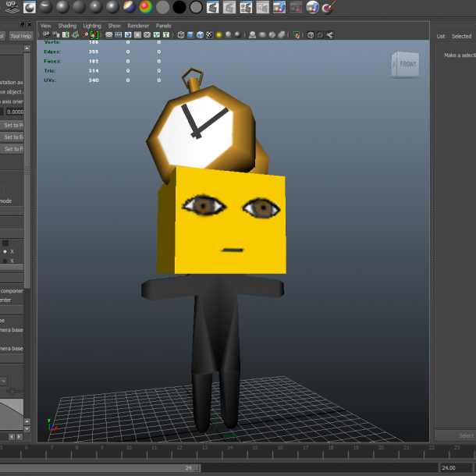The image size is (476, 476).
Task: Click the Select button at bottom right
Action: pos(456,435)
